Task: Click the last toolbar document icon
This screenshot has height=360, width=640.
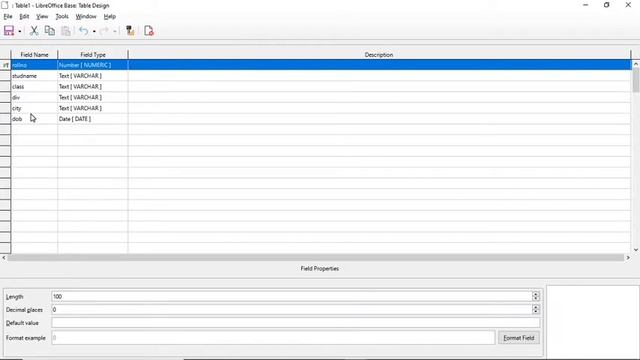Action: pos(149,31)
